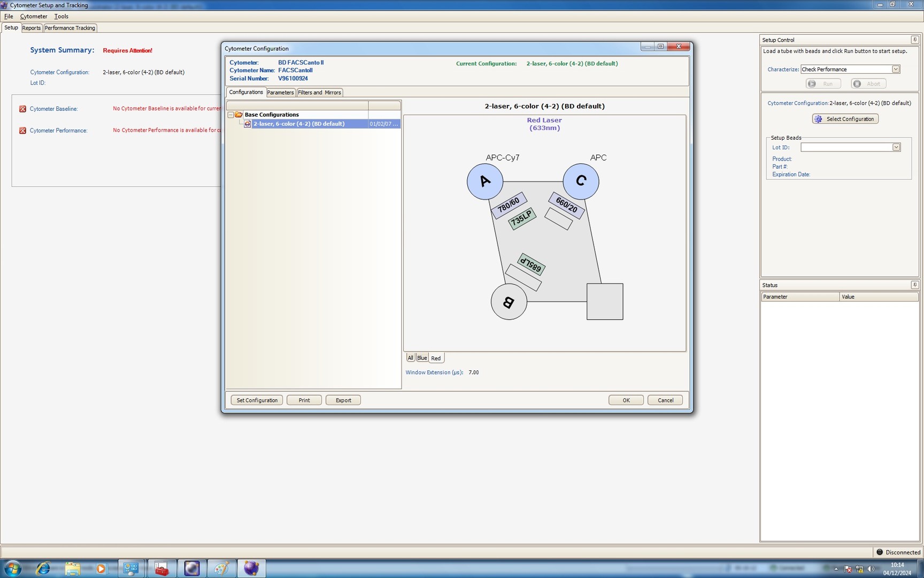
Task: Click the Window Extension value 7.00
Action: [x=474, y=372]
